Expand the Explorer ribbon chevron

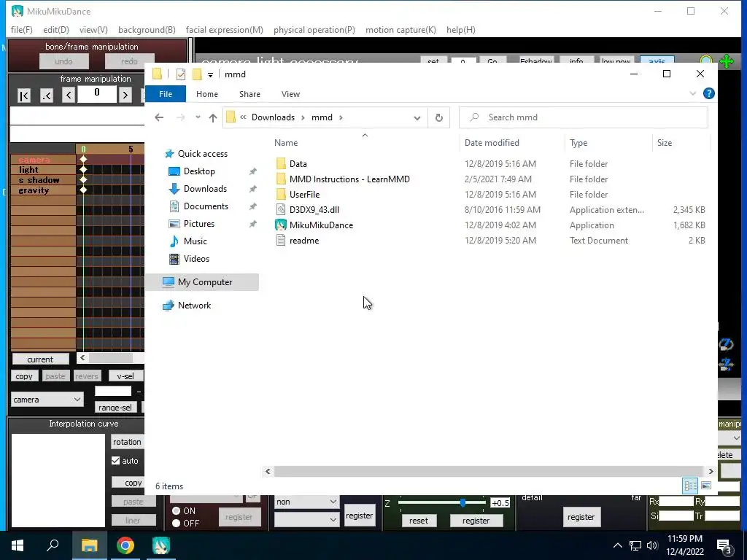[x=693, y=94]
